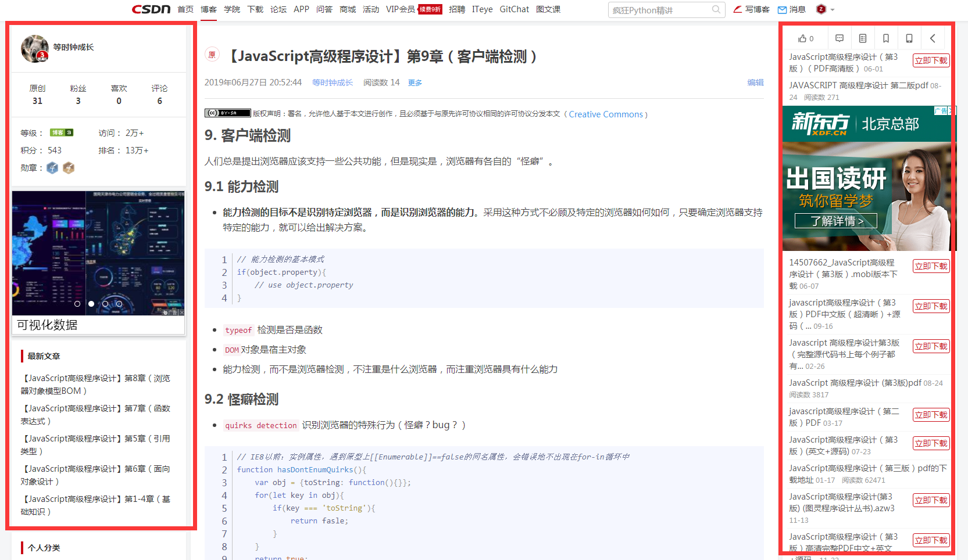Open the GitChat menu item
The width and height of the screenshot is (968, 560).
pos(514,9)
